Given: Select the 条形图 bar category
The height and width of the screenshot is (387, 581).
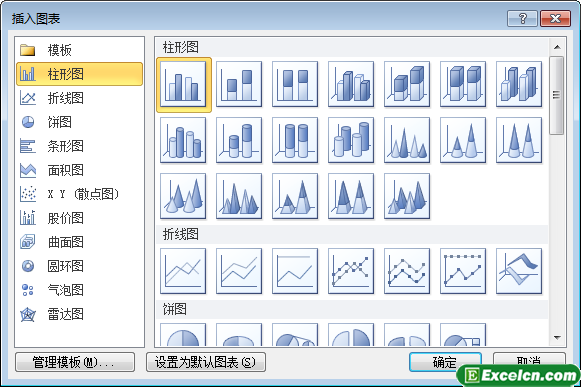Looking at the screenshot, I should pos(80,146).
